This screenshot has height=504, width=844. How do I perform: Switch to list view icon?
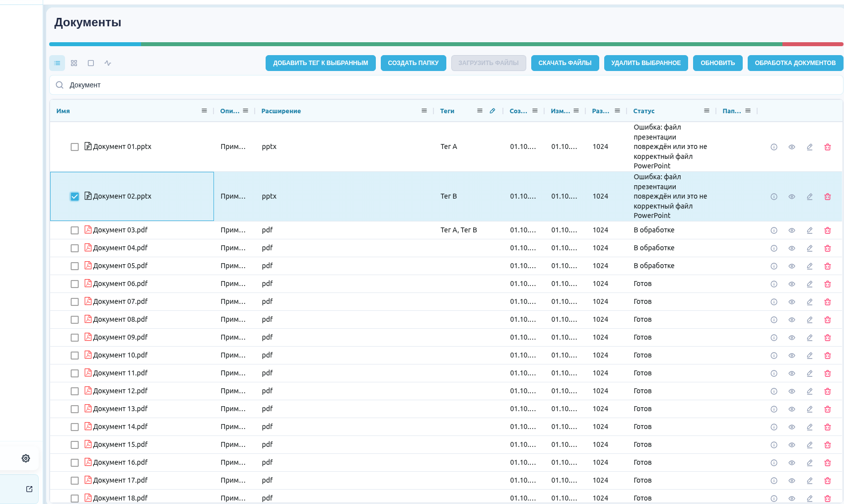click(57, 63)
